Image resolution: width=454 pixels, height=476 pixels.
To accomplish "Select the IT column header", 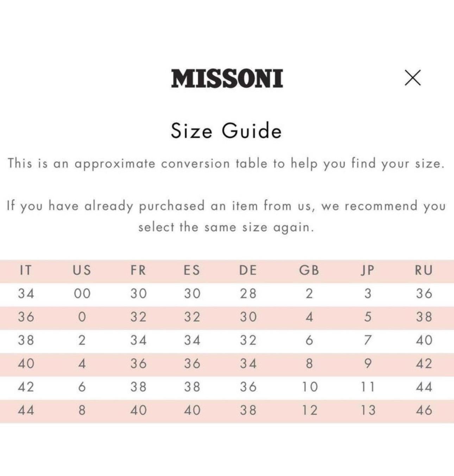I will [x=25, y=270].
